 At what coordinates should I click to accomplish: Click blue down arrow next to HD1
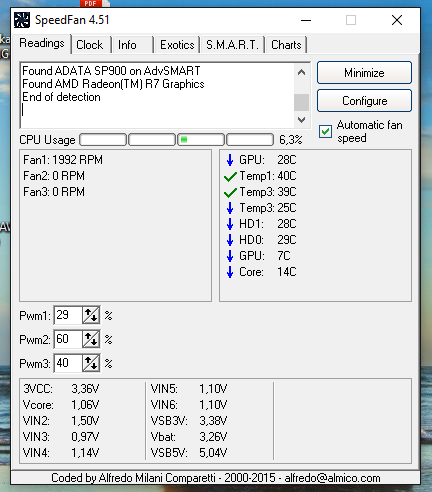230,224
